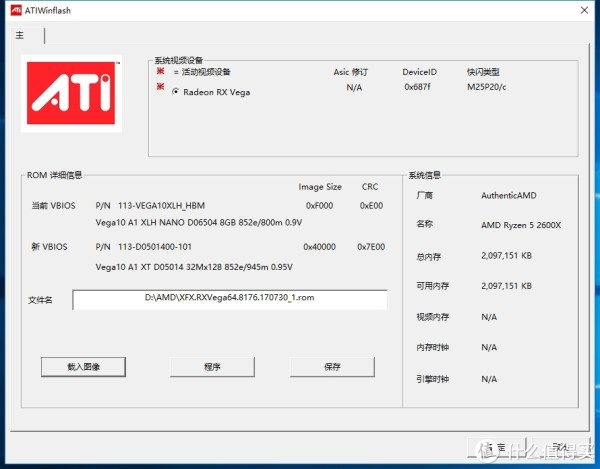The width and height of the screenshot is (600, 469).
Task: Click the N/A value under Asic 修订
Action: click(x=354, y=88)
